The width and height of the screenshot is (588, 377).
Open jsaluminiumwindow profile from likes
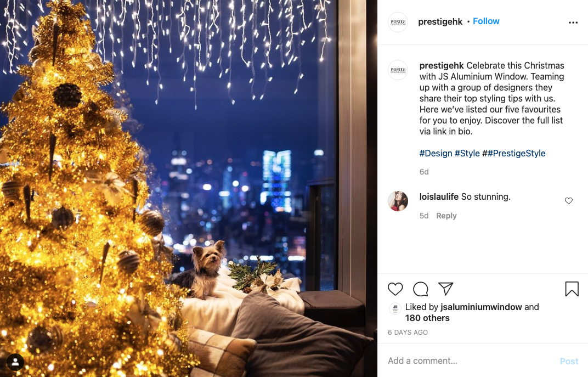point(481,307)
